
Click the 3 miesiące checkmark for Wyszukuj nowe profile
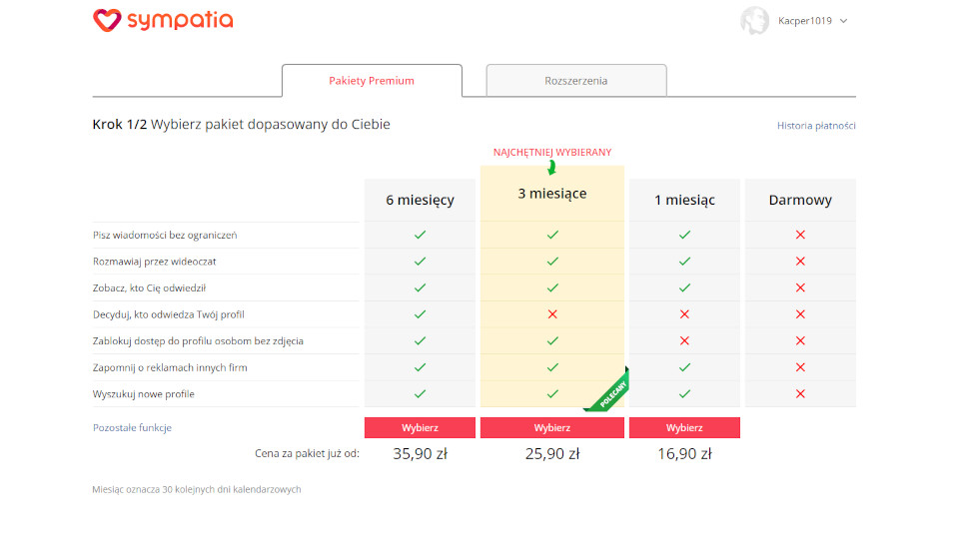[552, 393]
